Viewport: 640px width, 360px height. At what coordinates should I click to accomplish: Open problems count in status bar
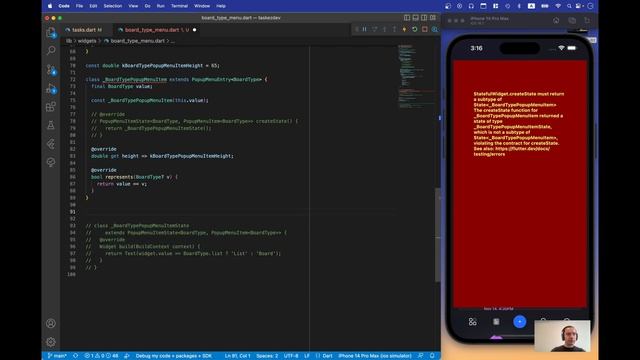pyautogui.click(x=101, y=356)
